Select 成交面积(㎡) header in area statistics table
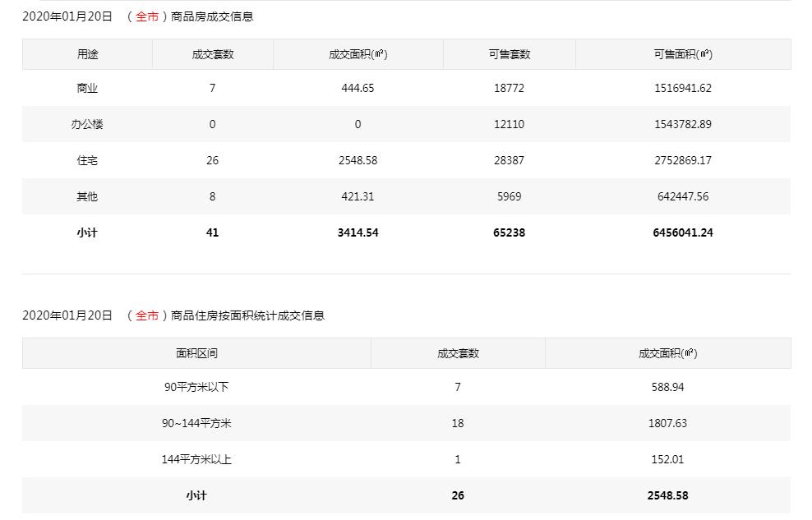The height and width of the screenshot is (520, 812). 668,353
